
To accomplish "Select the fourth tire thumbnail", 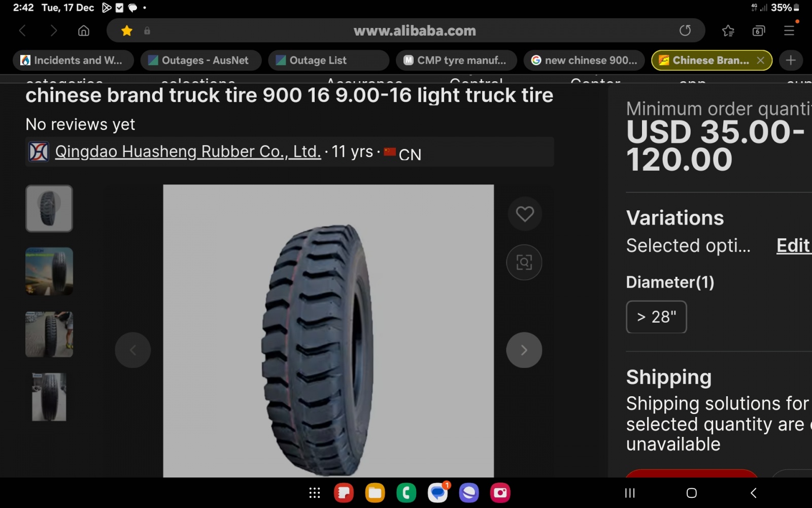I will pos(49,397).
